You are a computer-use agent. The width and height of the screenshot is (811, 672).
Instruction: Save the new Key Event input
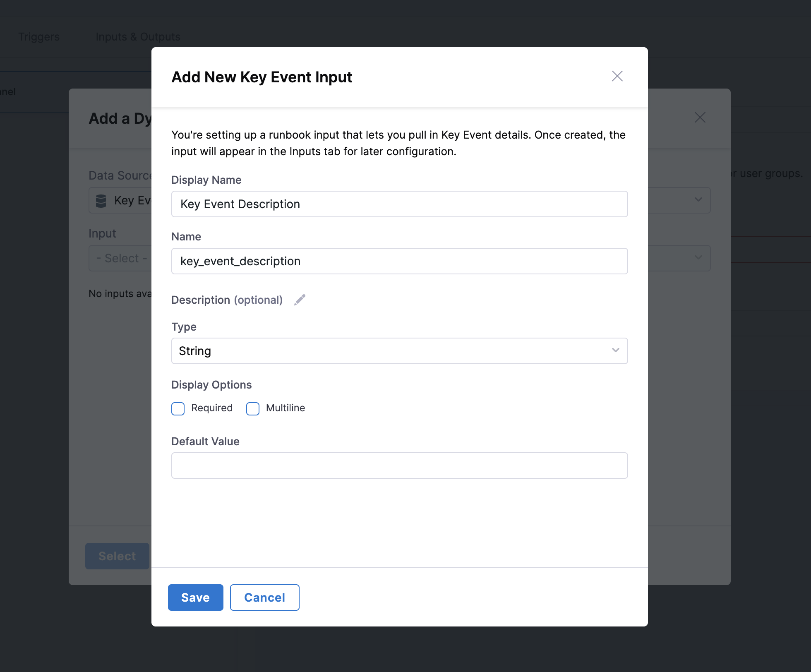pos(195,597)
